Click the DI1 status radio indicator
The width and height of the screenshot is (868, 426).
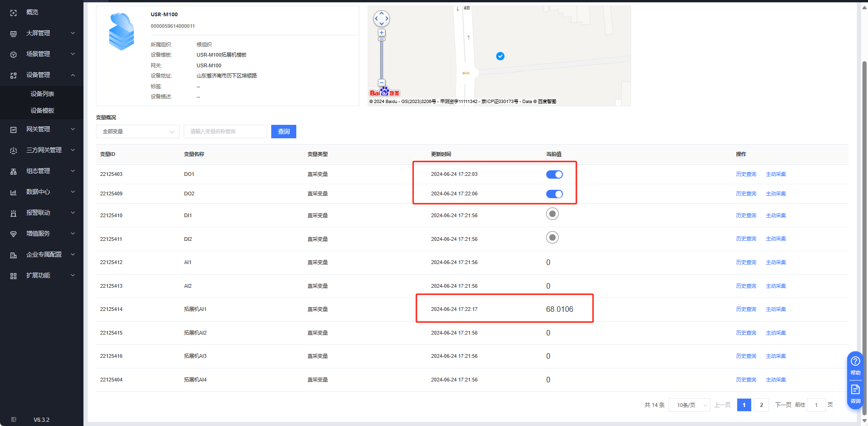[552, 214]
